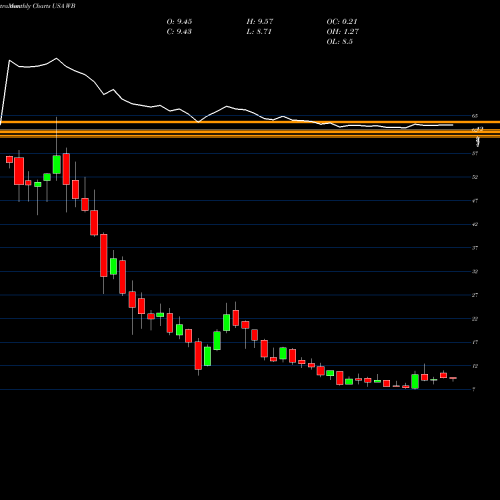500x500 pixels.
Task: Click the 'OC: 0.21' readout
Action: coord(342,22)
